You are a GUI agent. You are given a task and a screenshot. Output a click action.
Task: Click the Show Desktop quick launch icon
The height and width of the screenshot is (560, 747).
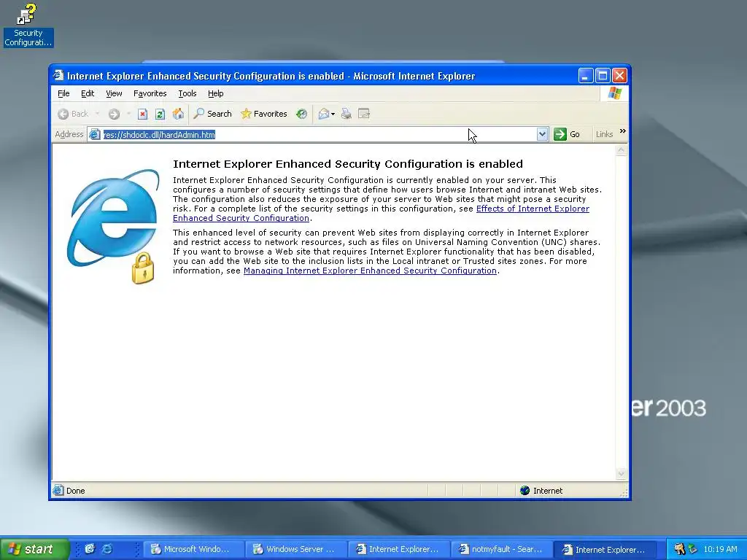(x=90, y=548)
